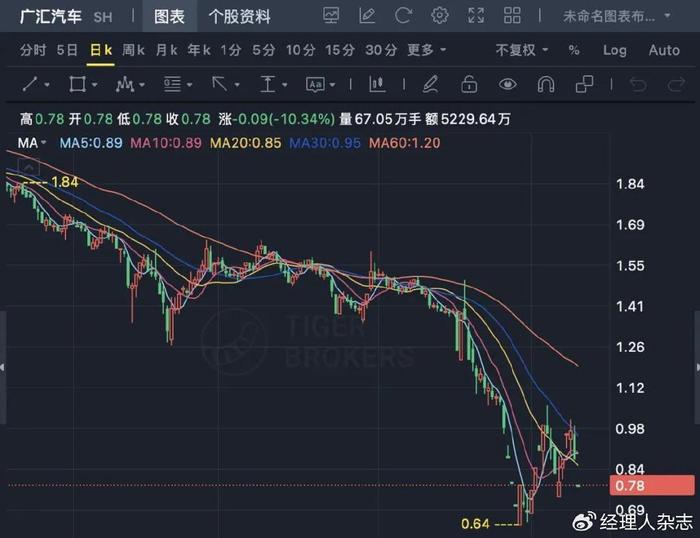Expand arrow marker tool options arrow

click(x=237, y=84)
